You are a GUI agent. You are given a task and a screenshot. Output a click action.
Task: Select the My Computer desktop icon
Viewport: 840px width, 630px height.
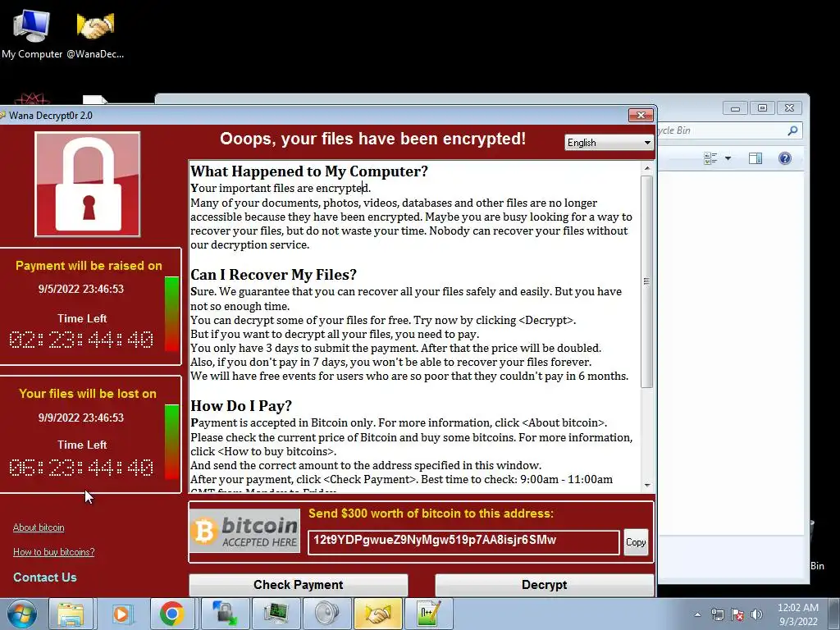32,33
